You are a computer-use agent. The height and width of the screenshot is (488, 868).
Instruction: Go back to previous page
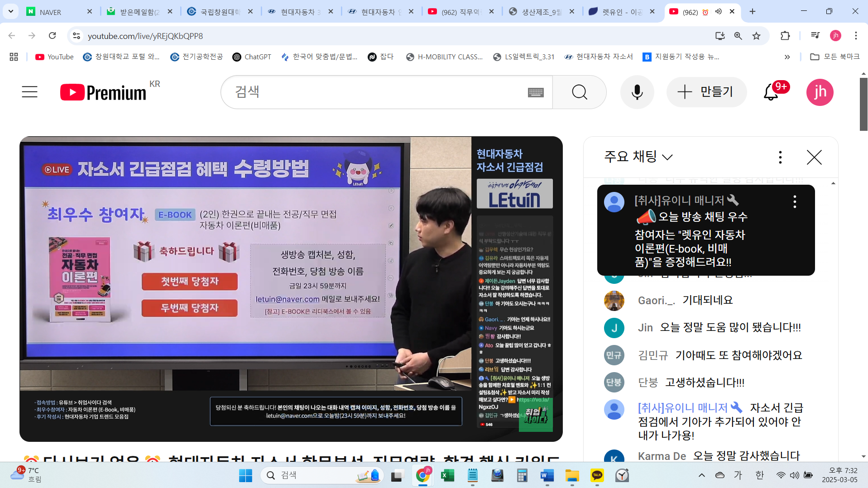tap(12, 36)
